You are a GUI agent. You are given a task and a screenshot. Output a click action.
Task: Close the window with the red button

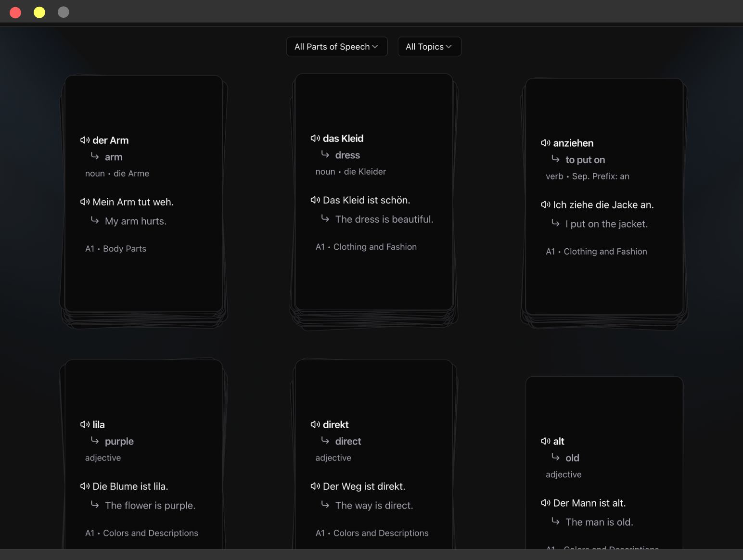[x=15, y=13]
